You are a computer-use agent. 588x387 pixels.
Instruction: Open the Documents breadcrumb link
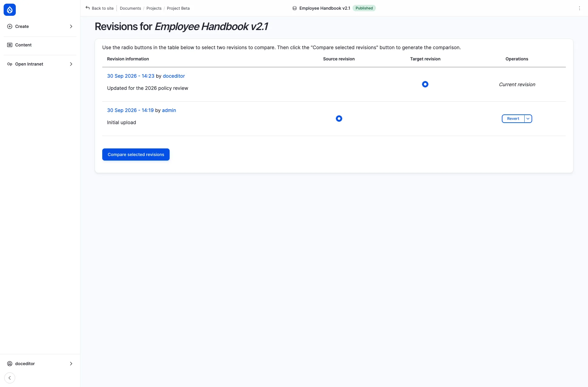click(x=130, y=8)
